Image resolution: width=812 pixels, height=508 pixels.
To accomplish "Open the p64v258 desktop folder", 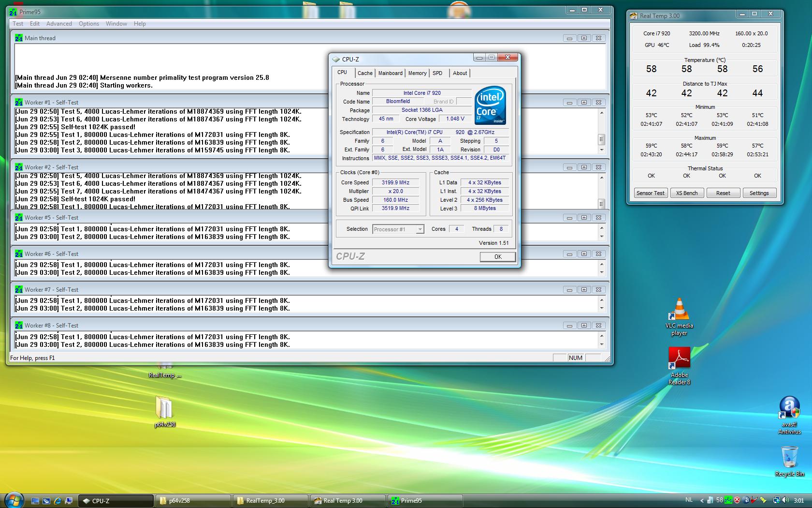I will tap(164, 412).
